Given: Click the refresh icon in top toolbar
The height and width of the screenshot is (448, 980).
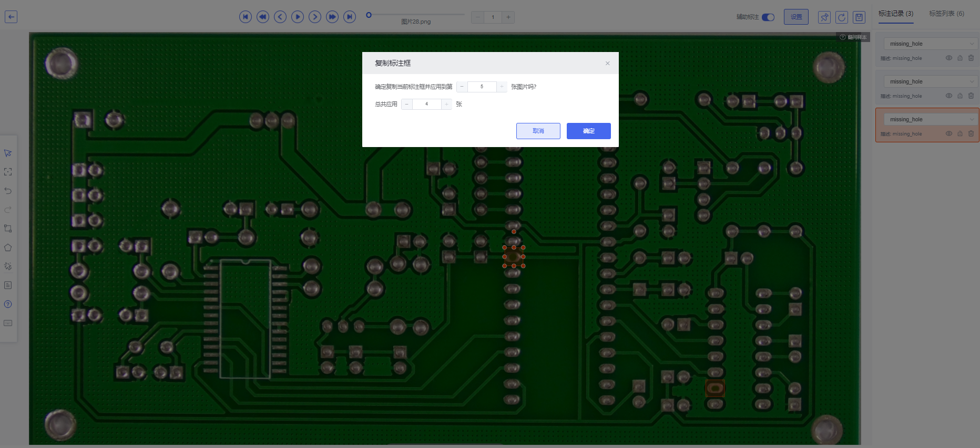Looking at the screenshot, I should coord(842,17).
